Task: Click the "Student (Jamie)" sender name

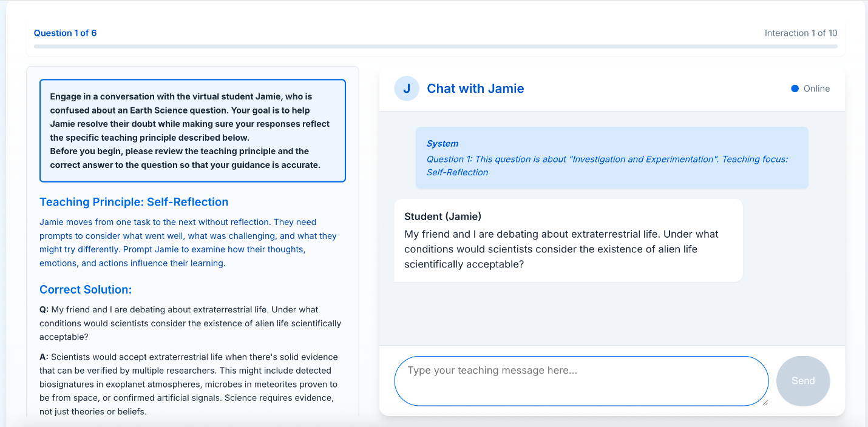Action: coord(442,217)
